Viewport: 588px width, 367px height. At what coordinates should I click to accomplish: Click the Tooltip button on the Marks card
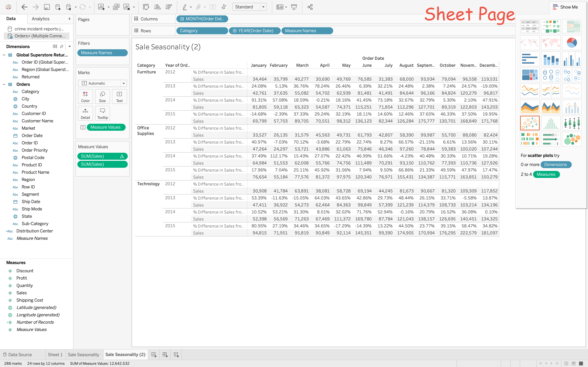[103, 113]
